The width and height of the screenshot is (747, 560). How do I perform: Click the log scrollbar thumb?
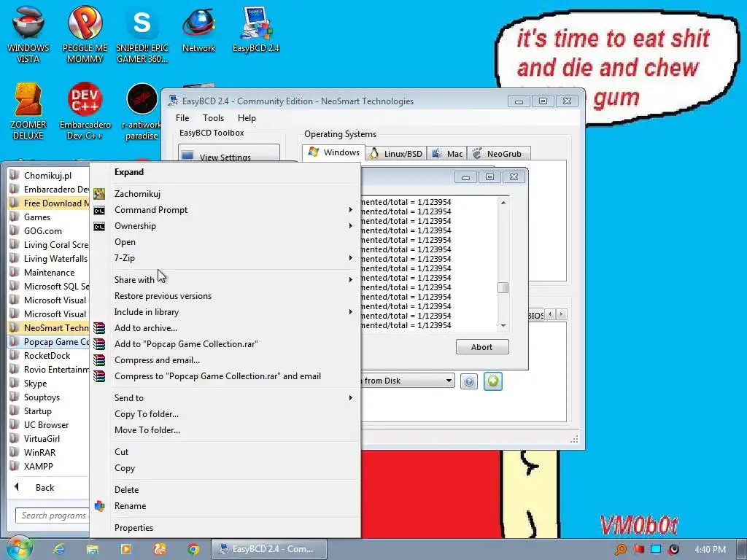[503, 288]
